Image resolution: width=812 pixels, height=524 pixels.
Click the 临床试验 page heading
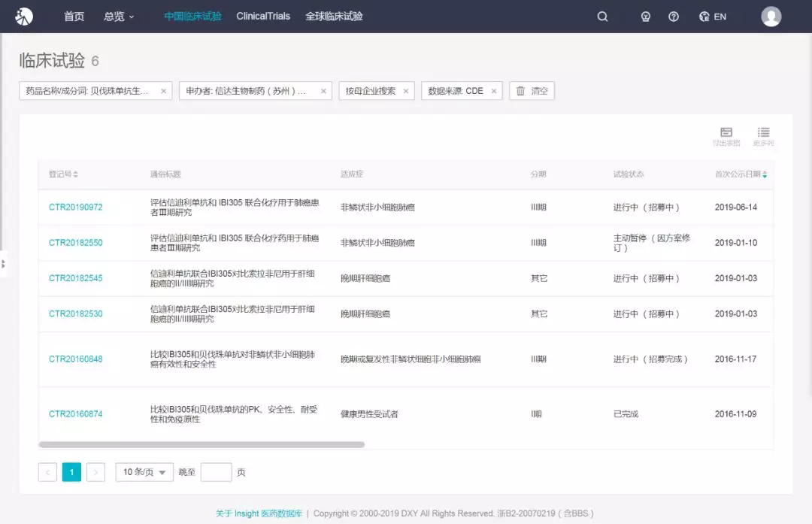click(x=52, y=61)
